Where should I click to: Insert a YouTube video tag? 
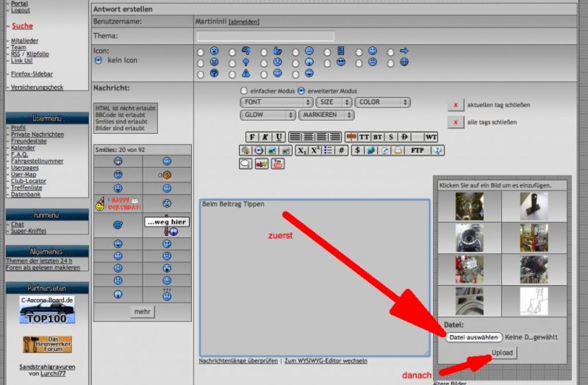278,164
